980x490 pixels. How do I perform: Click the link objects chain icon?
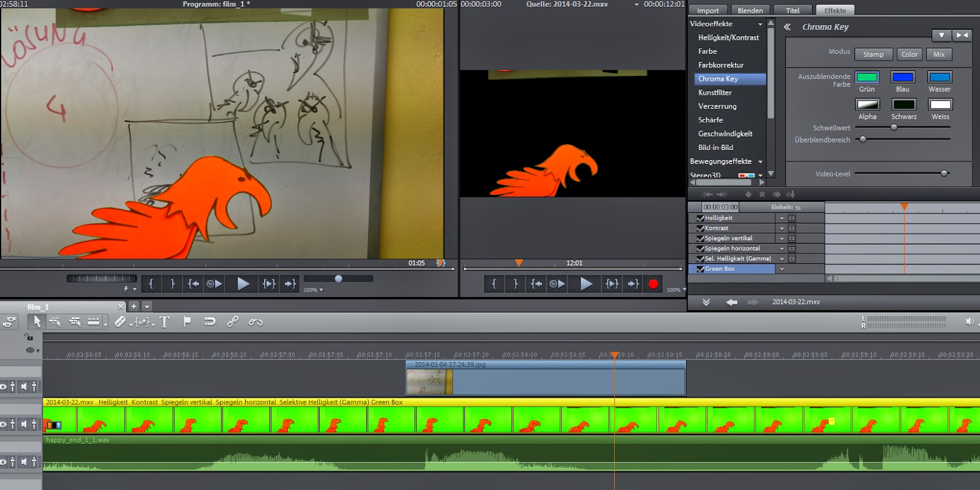point(233,322)
